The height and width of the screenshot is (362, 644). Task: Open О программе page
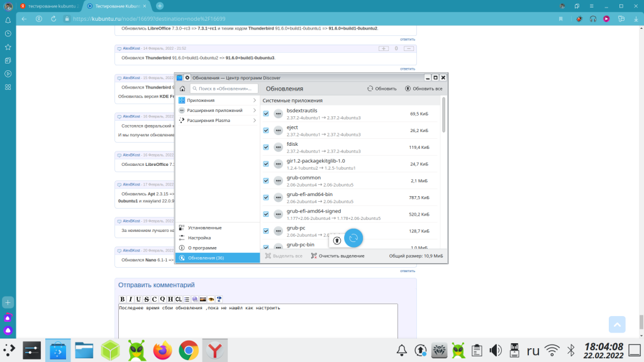point(218,248)
